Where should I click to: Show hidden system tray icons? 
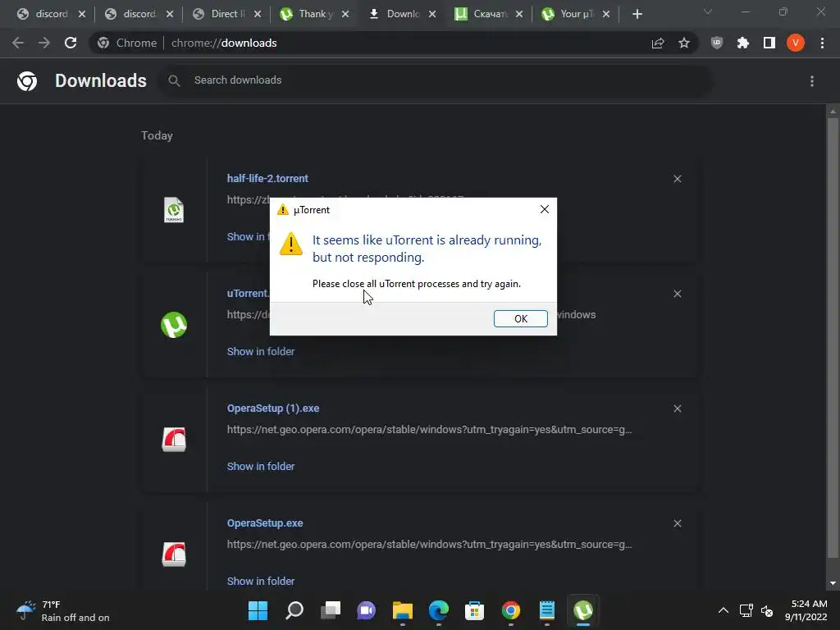coord(724,610)
